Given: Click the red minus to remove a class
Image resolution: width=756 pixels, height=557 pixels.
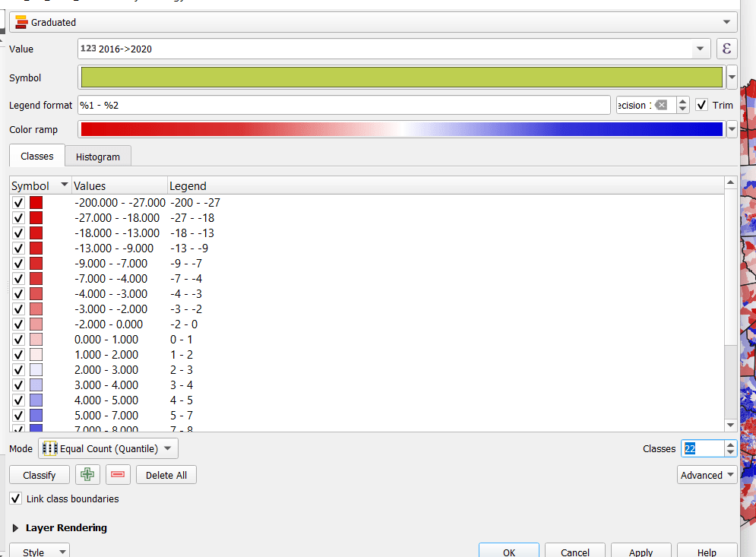Looking at the screenshot, I should tap(117, 474).
